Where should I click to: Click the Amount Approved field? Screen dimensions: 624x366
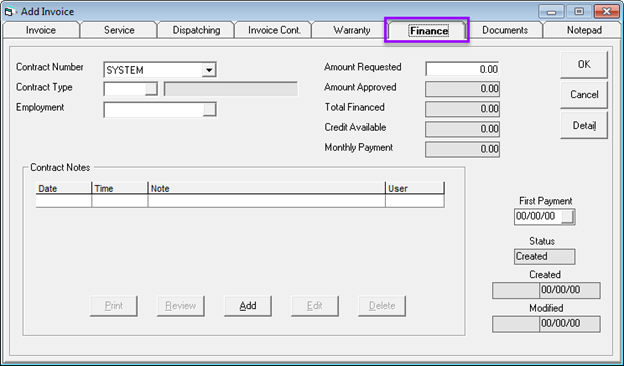click(x=462, y=89)
